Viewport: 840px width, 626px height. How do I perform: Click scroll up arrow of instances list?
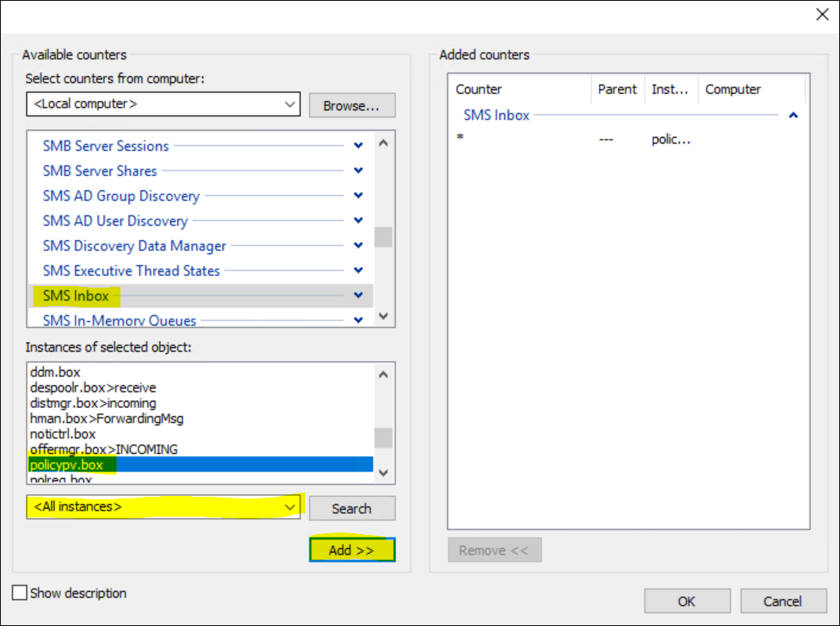coord(383,374)
